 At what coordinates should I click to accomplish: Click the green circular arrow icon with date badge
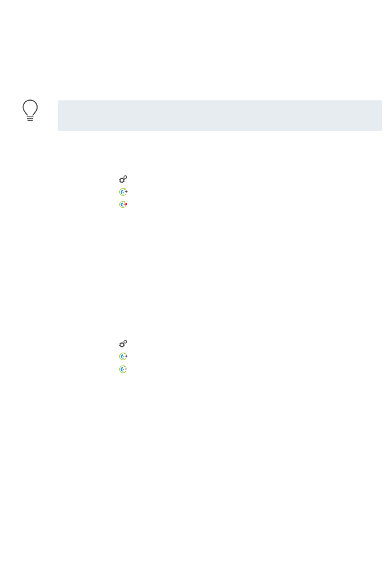click(x=123, y=369)
